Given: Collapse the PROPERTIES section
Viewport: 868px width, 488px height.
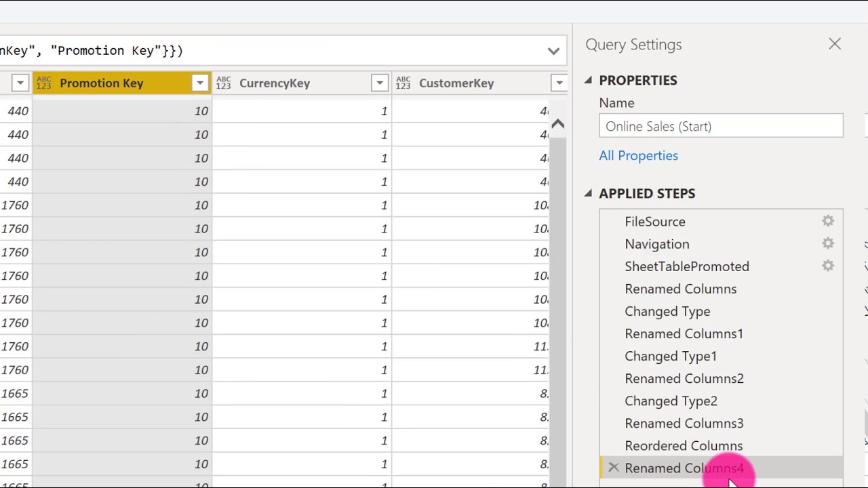Looking at the screenshot, I should click(588, 80).
